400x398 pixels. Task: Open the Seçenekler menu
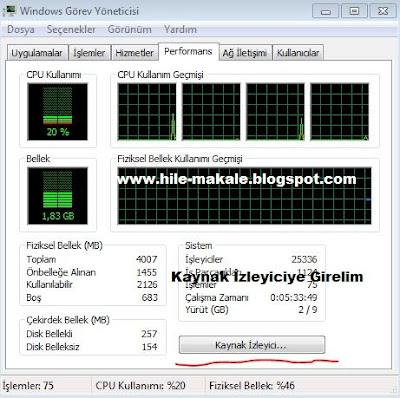tap(71, 29)
